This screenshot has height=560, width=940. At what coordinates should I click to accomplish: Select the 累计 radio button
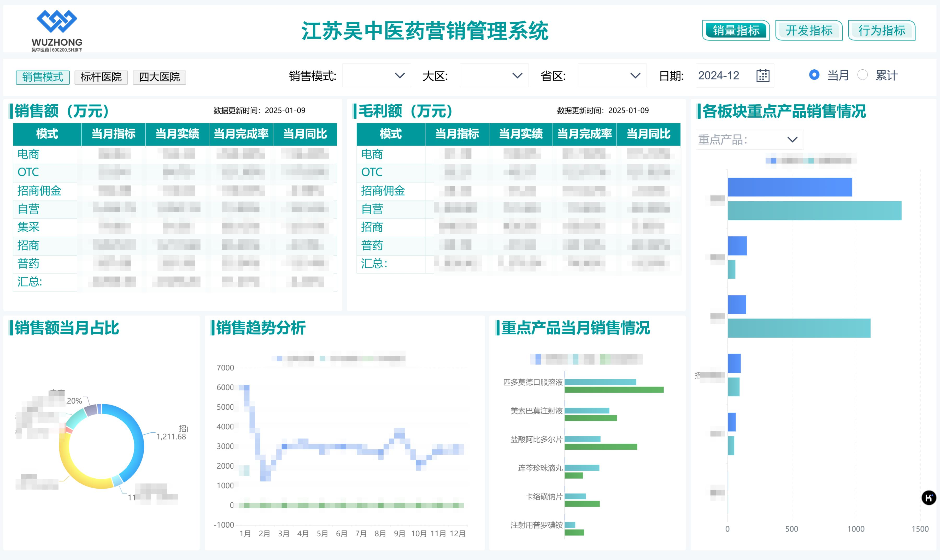click(862, 75)
